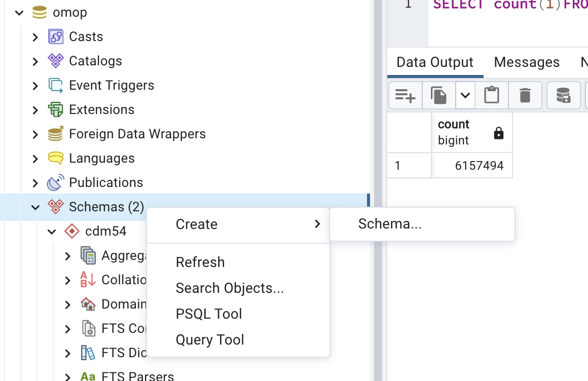Open Query Tool from context menu
The image size is (588, 381).
pos(210,339)
